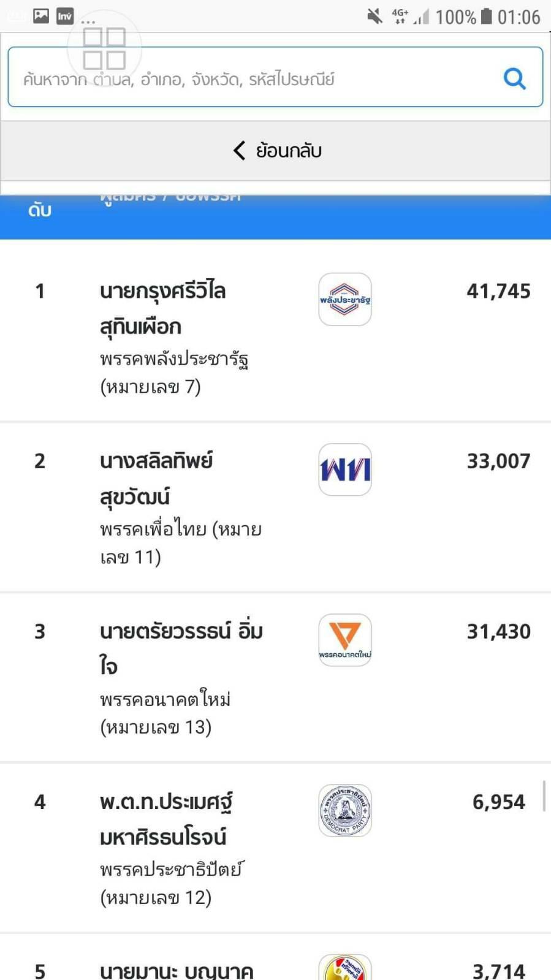Click the fifth candidate's party logo

pos(345,967)
